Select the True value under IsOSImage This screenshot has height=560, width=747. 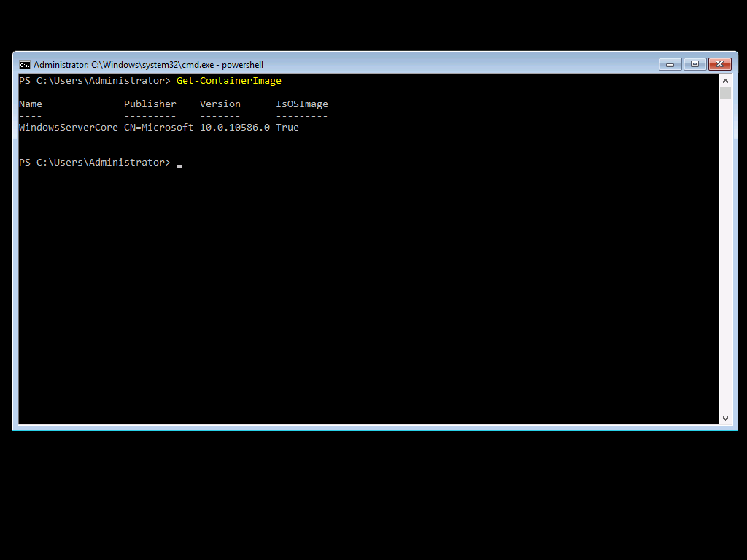pos(287,127)
